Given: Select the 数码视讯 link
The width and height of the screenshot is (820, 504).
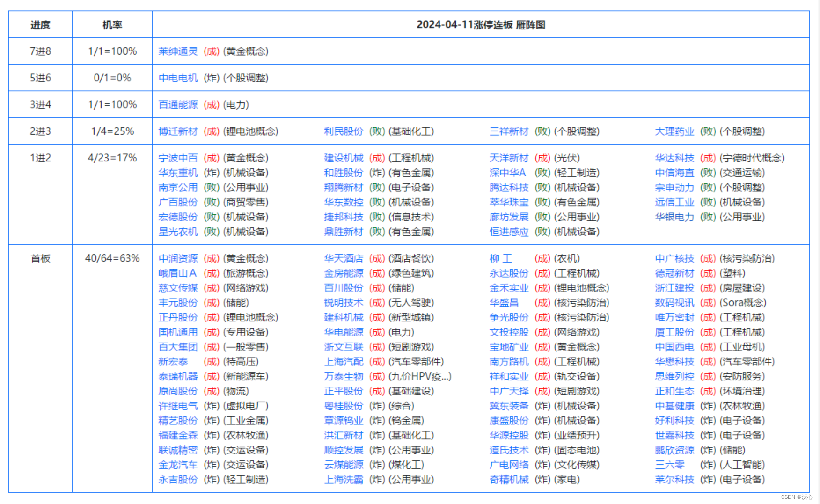Looking at the screenshot, I should click(674, 303).
